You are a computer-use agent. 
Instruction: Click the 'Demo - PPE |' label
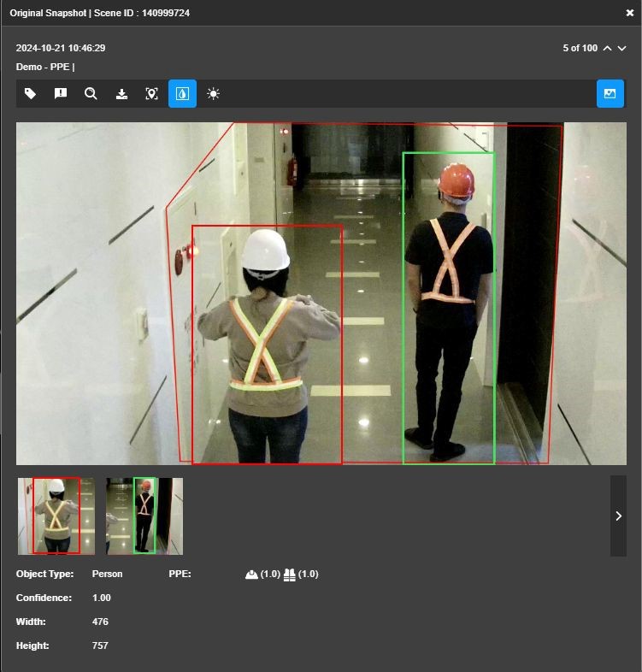45,67
